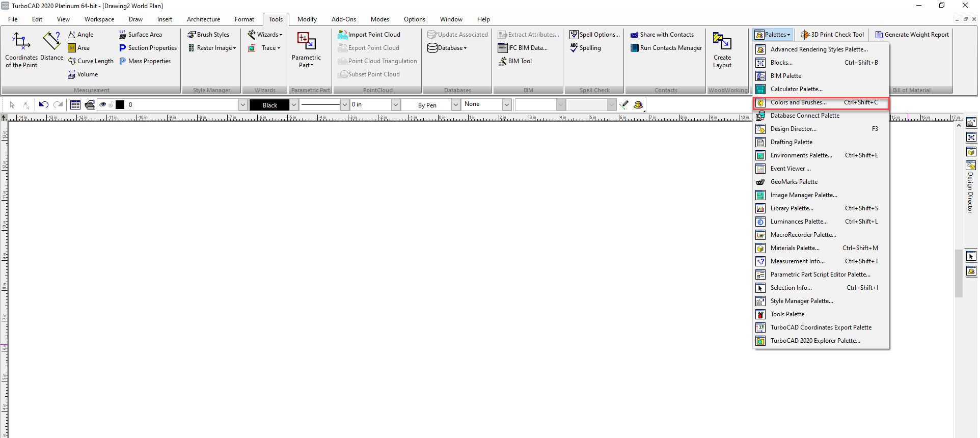Click the Section Properties tool
Screen dimensions: 980x438
pyautogui.click(x=148, y=48)
